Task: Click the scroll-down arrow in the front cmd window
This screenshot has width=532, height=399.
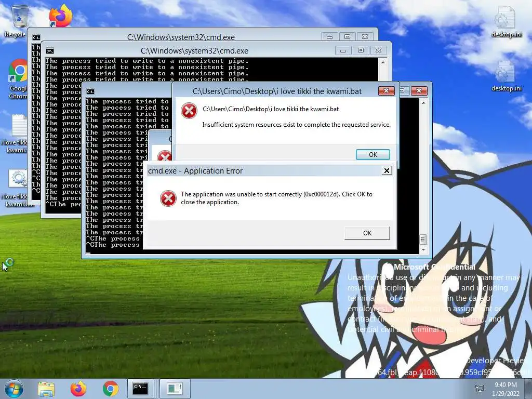Action: tap(423, 250)
